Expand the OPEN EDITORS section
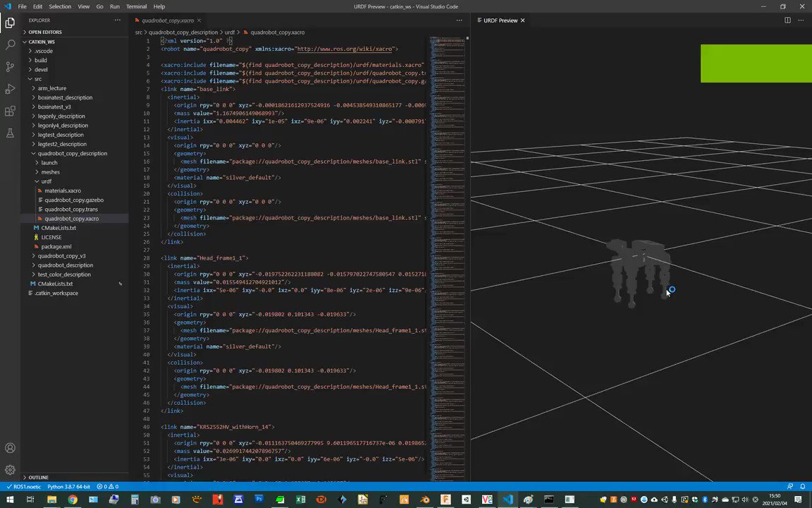This screenshot has height=508, width=812. click(45, 32)
